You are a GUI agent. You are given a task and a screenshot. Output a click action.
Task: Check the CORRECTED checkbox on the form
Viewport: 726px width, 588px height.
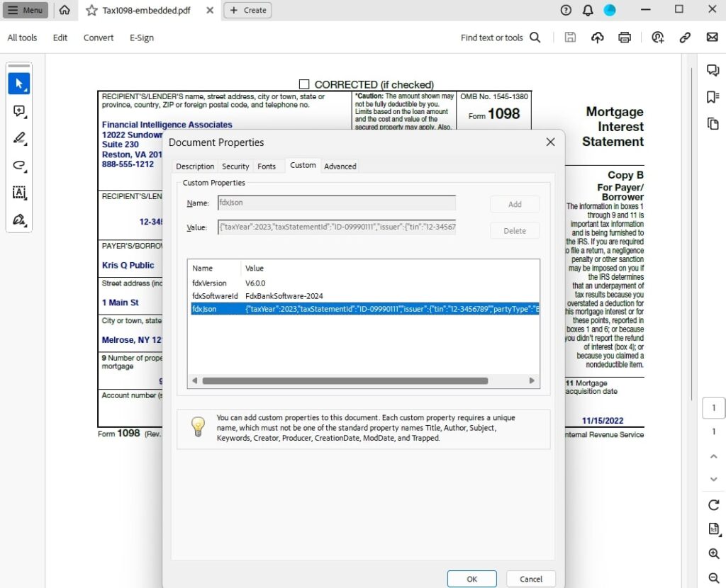[304, 83]
